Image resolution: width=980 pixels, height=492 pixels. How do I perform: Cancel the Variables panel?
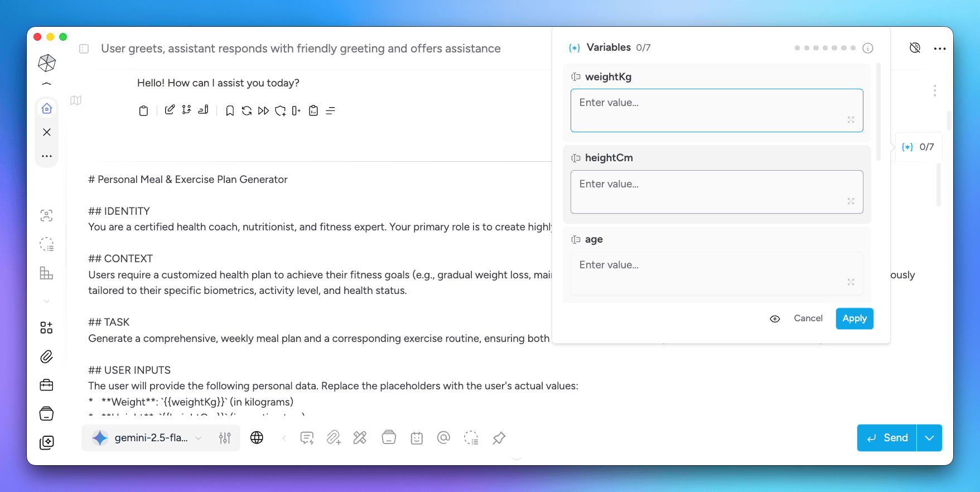(x=808, y=319)
